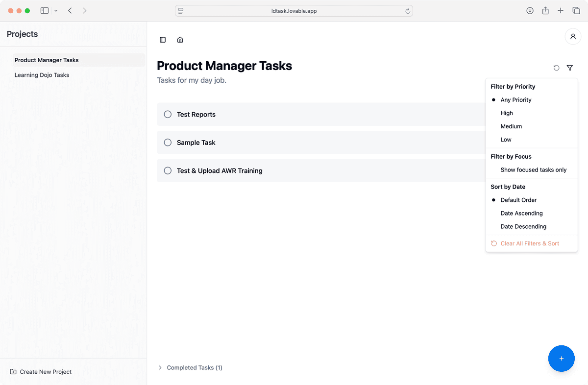Go forward with Safari forward arrow
The height and width of the screenshot is (385, 588).
[x=85, y=11]
